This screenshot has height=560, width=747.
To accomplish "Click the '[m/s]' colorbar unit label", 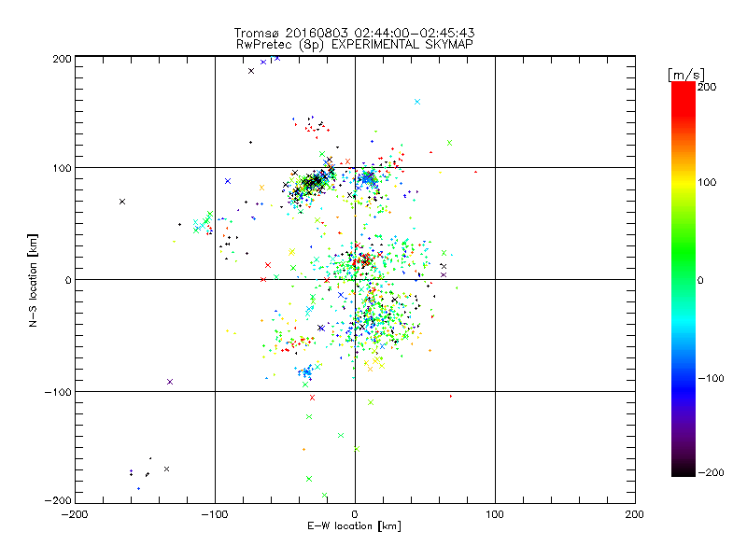I will point(686,75).
